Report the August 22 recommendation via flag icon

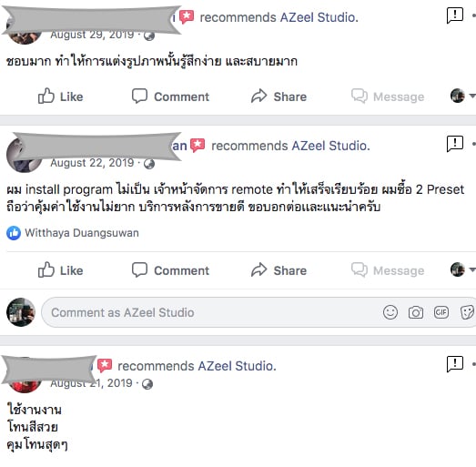(x=455, y=144)
